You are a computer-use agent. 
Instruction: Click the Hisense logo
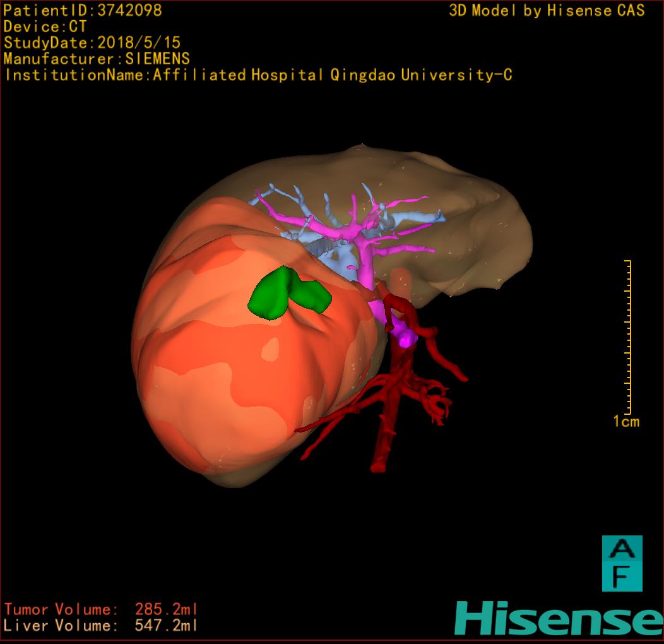coord(559,619)
